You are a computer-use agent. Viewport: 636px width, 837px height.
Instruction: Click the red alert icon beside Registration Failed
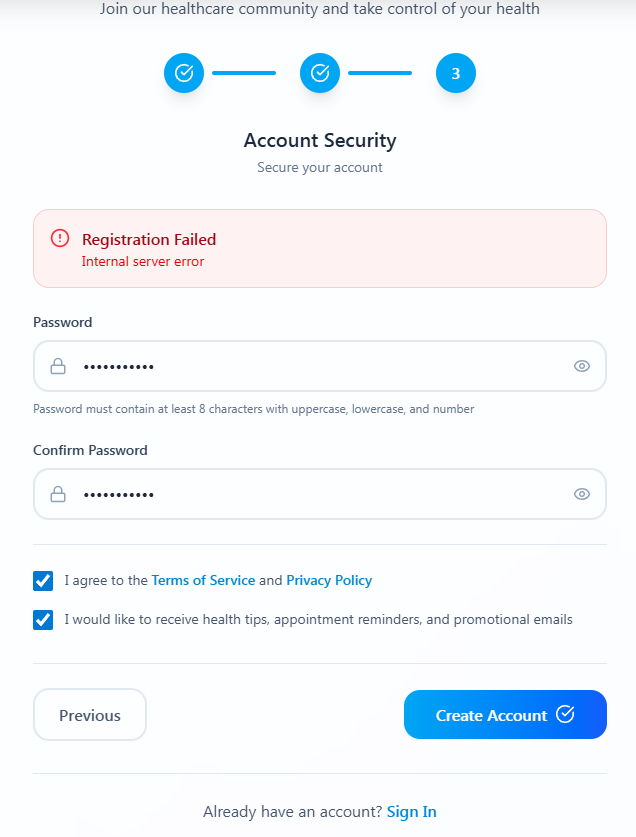(x=60, y=238)
